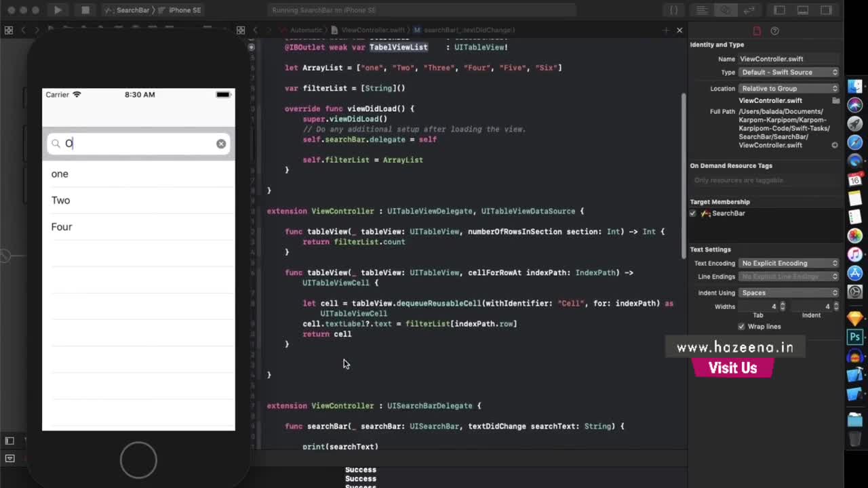Screen dimensions: 868x488
Task: Click the Visit Us button
Action: tap(732, 368)
